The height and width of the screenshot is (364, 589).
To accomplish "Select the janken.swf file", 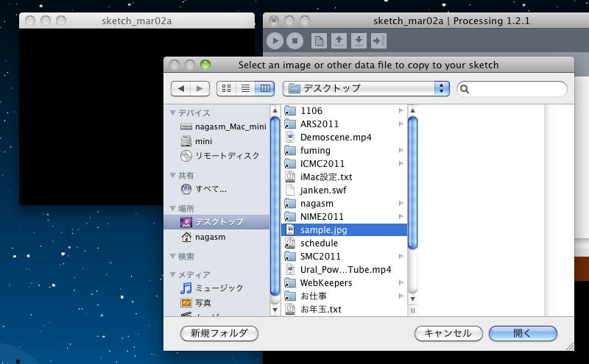I will pos(344,190).
